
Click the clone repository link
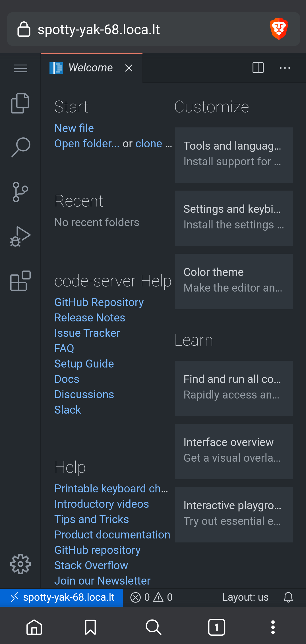point(149,144)
